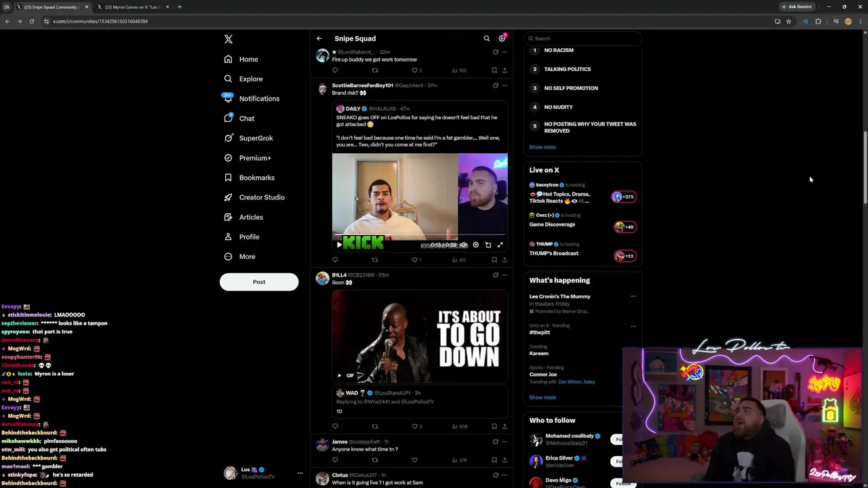Click the X logo in the sidebar
This screenshot has width=868, height=488.
click(x=229, y=39)
